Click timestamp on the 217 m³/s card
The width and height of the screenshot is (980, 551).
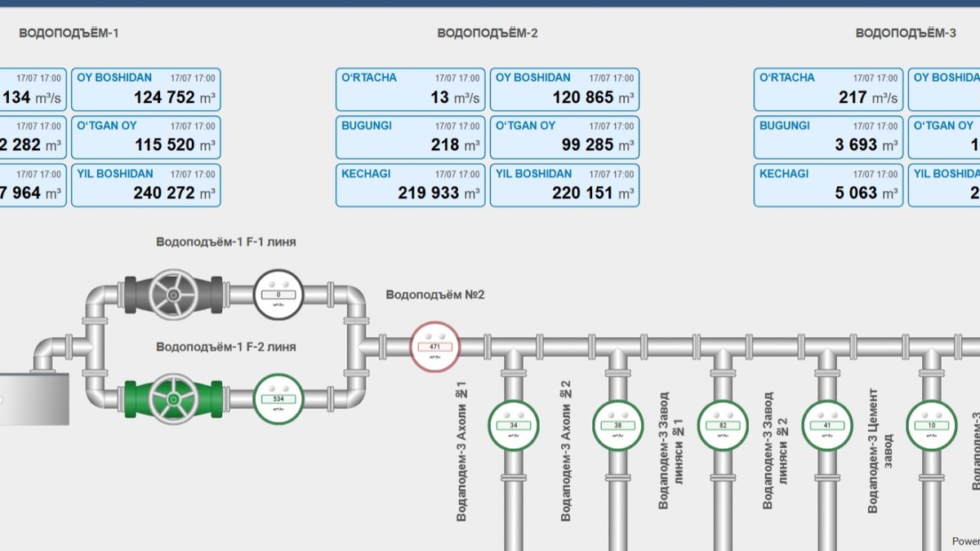coord(875,78)
